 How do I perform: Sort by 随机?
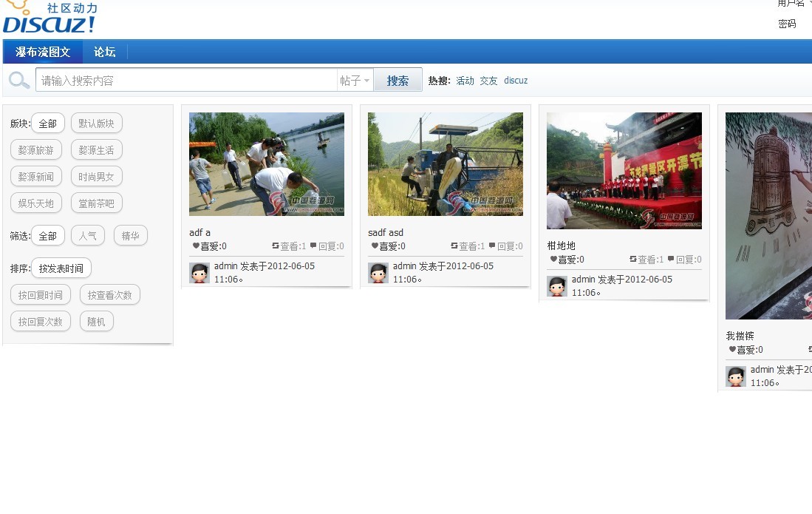(96, 322)
